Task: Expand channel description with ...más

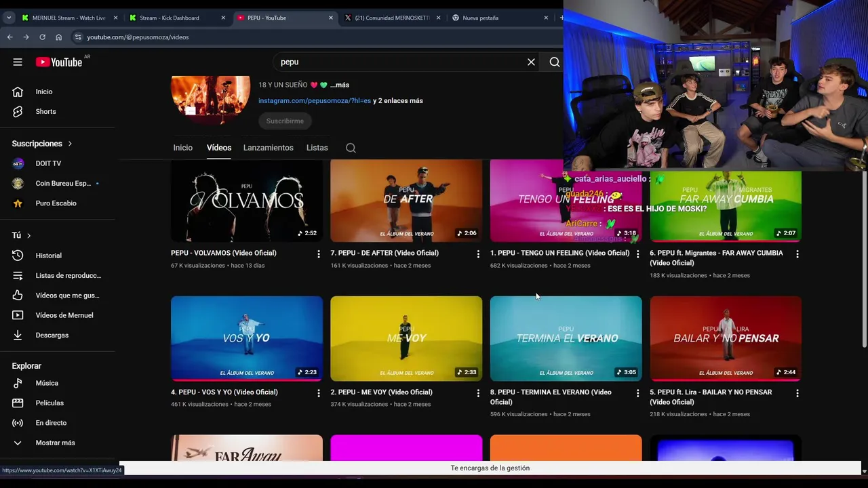Action: coord(339,85)
